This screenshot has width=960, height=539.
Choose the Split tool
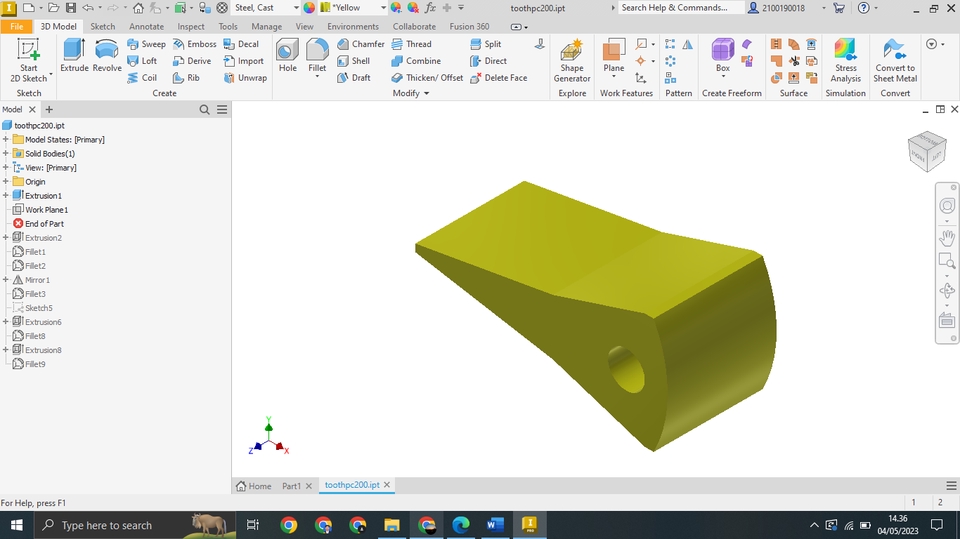[x=486, y=44]
